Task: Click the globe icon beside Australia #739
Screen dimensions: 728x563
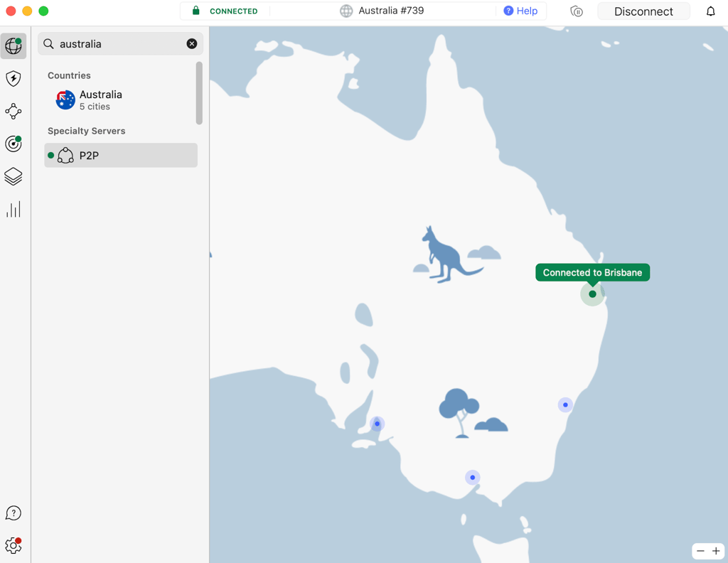Action: click(x=346, y=11)
